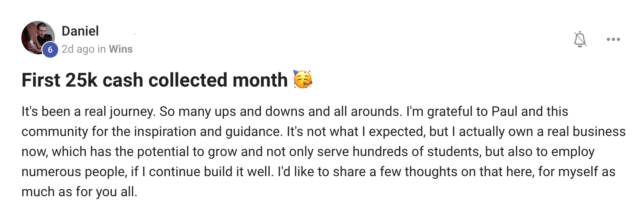Open Daniel's profile avatar photo
Viewport: 644px width, 210px height.
coord(38,38)
